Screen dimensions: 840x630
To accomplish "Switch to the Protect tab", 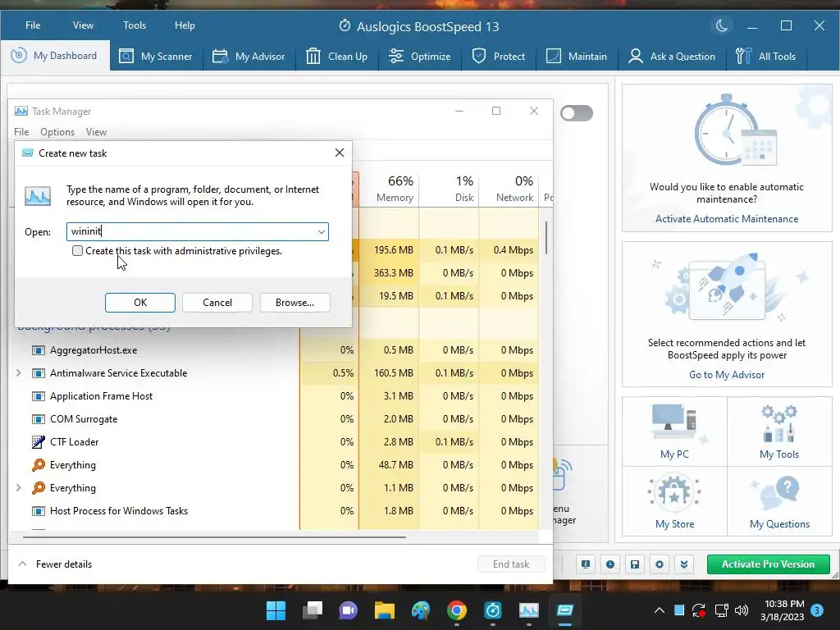I will [x=498, y=57].
